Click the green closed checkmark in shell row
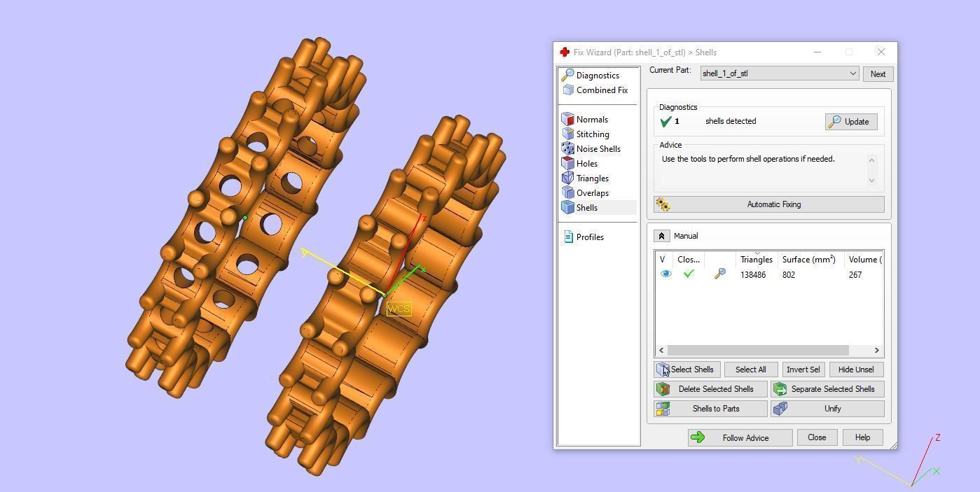Image resolution: width=980 pixels, height=492 pixels. [x=689, y=274]
